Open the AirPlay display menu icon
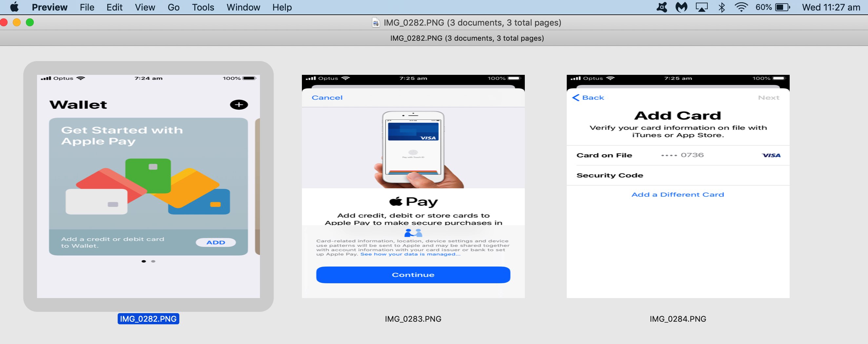 (x=701, y=7)
